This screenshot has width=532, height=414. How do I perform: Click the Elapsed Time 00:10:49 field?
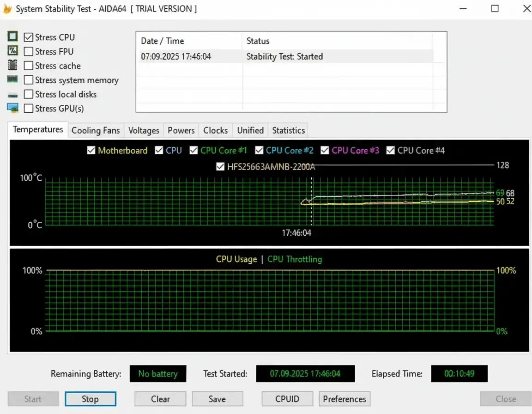click(x=459, y=374)
